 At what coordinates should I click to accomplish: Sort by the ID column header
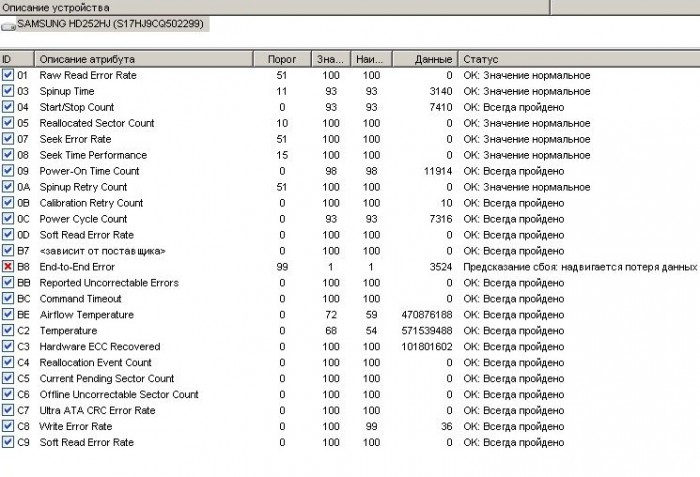pos(16,59)
